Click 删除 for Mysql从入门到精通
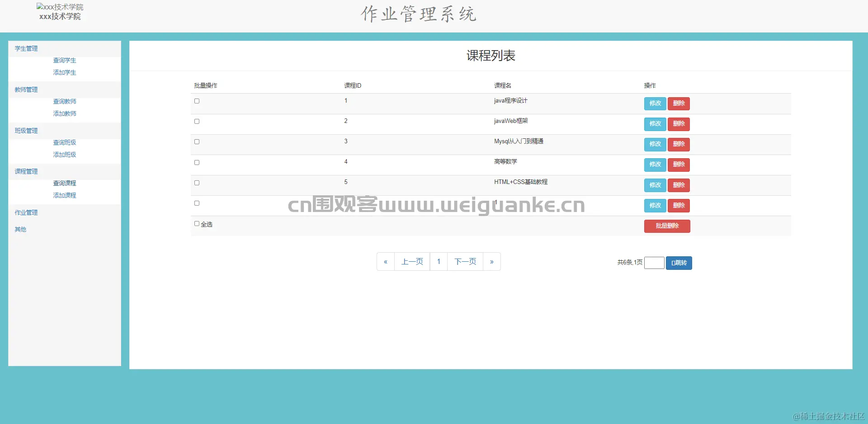The height and width of the screenshot is (424, 868). pos(679,144)
